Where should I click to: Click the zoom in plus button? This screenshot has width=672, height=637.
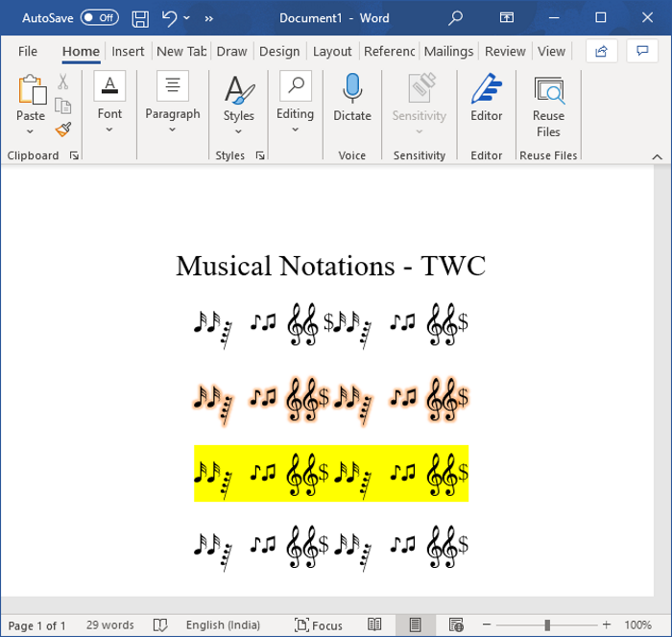(x=607, y=625)
